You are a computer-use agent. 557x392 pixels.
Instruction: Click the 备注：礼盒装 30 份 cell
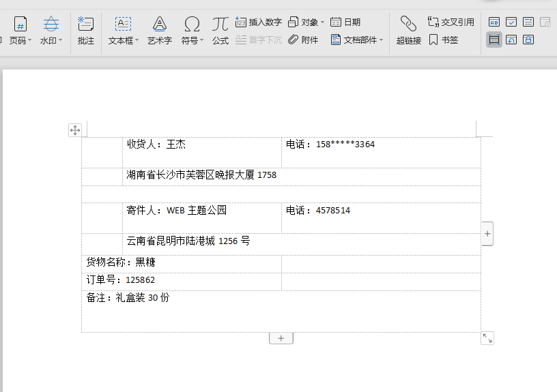(281, 312)
